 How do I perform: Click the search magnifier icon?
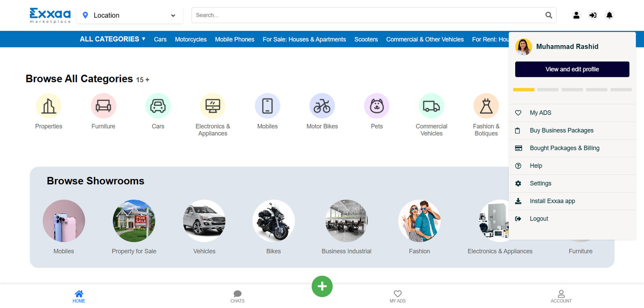[549, 15]
